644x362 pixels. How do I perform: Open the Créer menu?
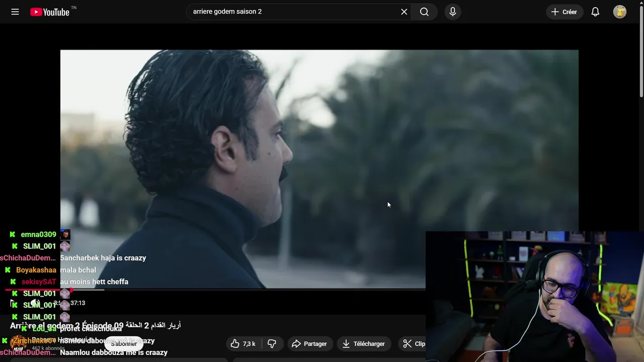[565, 12]
